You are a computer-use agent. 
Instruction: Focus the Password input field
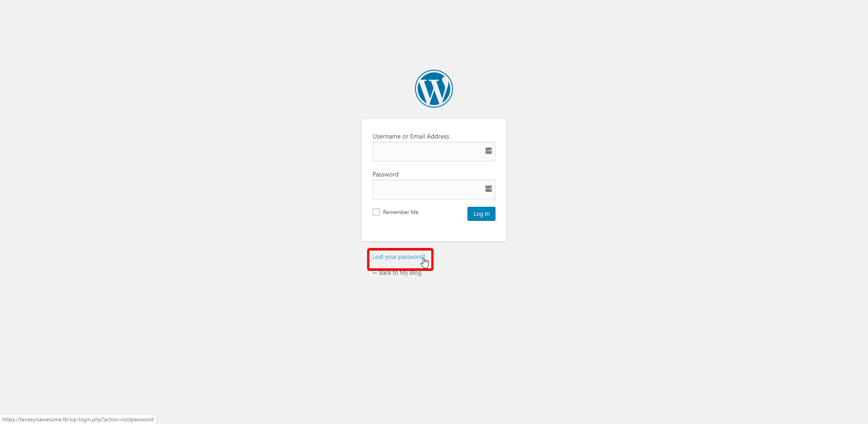(x=434, y=190)
